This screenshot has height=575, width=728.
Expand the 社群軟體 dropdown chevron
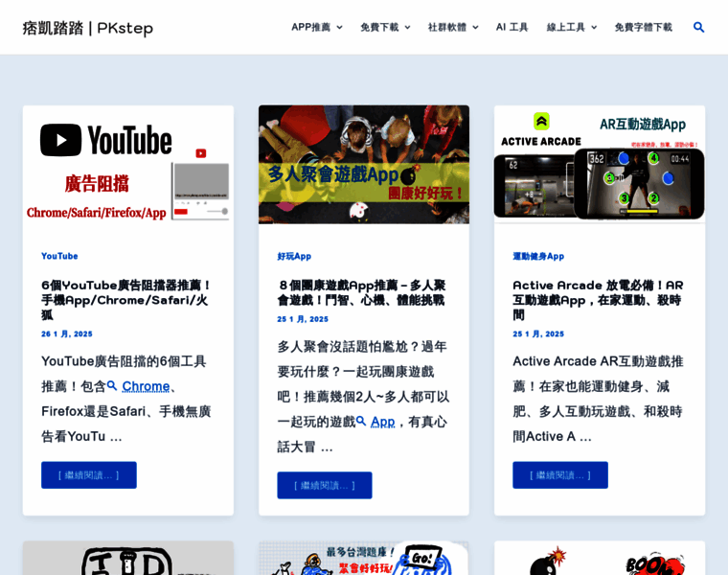coord(475,28)
